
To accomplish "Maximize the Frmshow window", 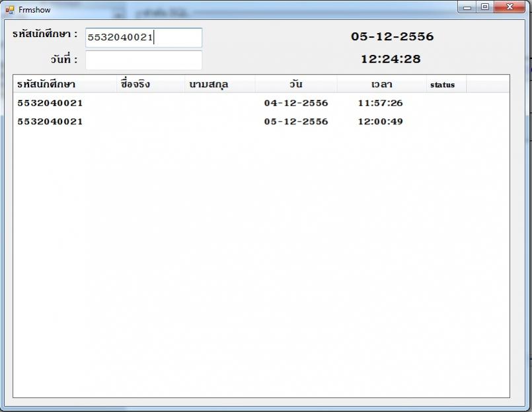I will 485,7.
